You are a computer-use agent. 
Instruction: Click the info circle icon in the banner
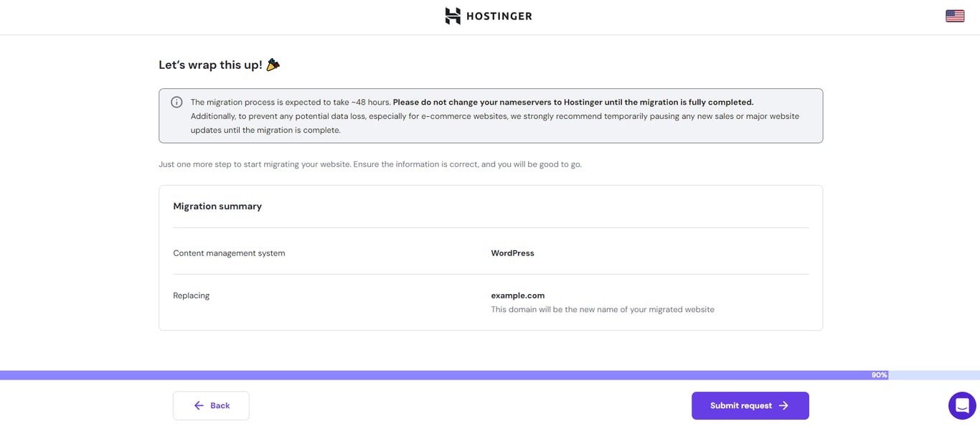click(x=176, y=101)
